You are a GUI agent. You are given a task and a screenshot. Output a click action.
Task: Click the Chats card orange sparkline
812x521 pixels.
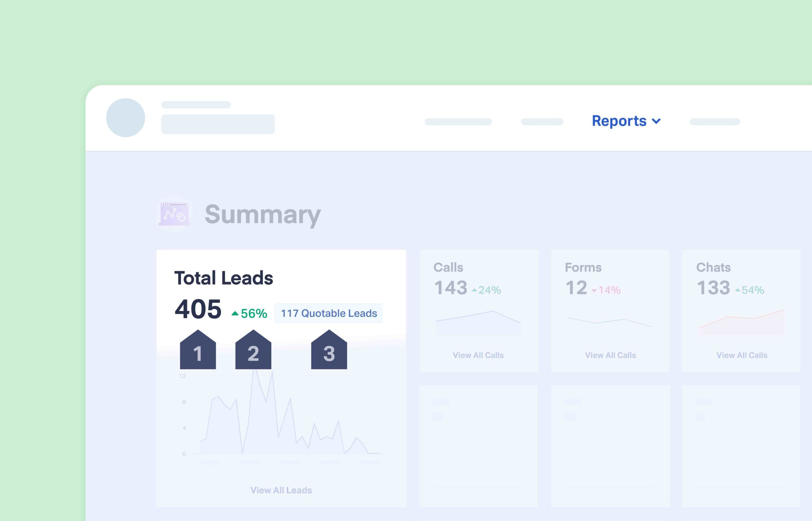pos(741,322)
